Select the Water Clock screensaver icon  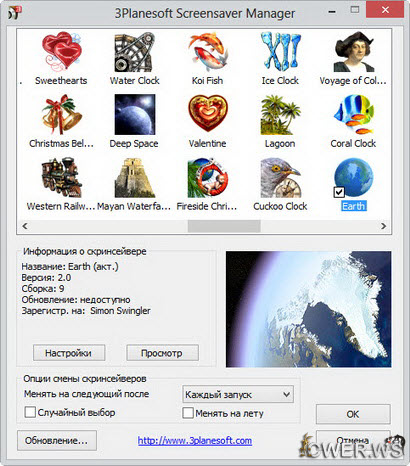click(135, 52)
